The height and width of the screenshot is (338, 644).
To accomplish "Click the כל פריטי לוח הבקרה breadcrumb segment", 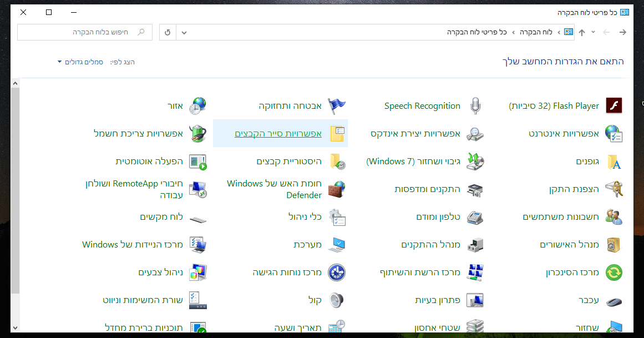I will (x=477, y=32).
